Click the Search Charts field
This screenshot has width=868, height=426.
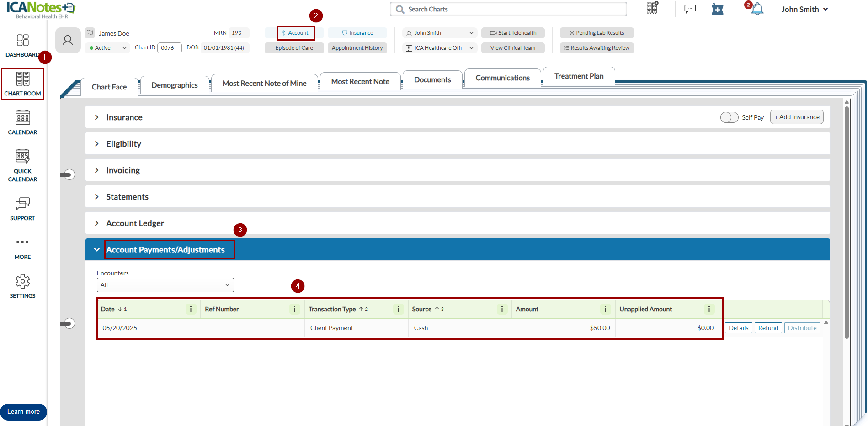(x=508, y=9)
